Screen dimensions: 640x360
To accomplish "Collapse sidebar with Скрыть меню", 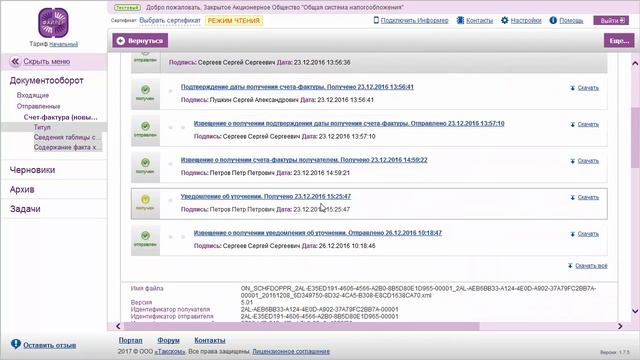I will pos(47,62).
